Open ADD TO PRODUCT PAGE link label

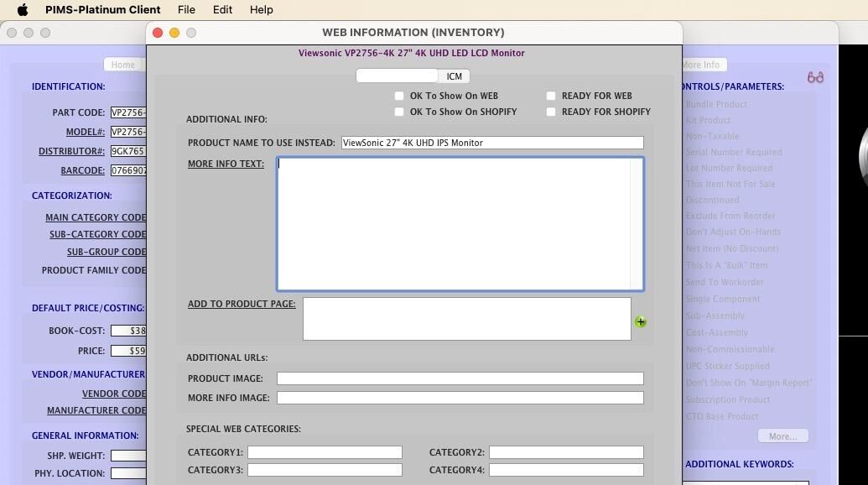(242, 304)
